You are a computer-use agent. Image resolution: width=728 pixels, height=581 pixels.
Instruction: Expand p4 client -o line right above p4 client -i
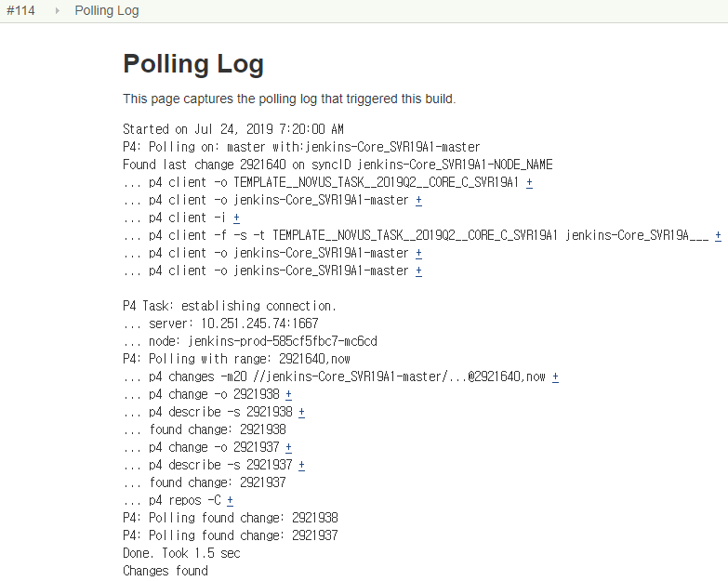click(418, 201)
